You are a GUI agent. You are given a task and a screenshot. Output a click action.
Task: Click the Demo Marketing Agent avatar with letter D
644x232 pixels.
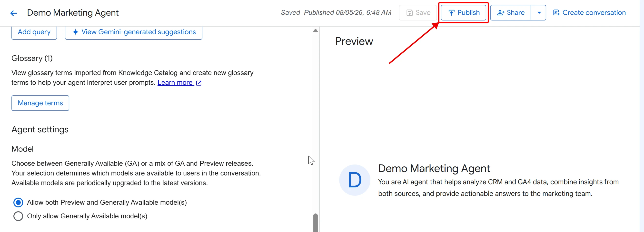point(355,180)
